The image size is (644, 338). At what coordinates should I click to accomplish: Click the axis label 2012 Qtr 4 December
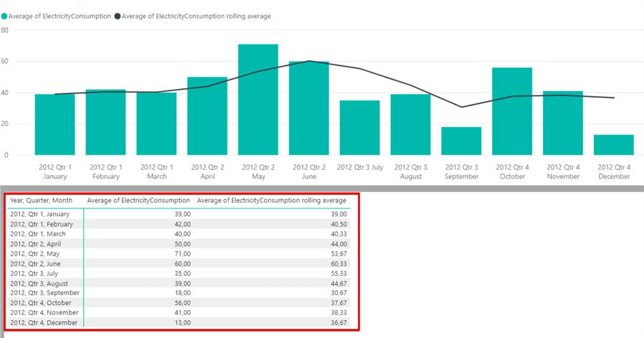[614, 172]
